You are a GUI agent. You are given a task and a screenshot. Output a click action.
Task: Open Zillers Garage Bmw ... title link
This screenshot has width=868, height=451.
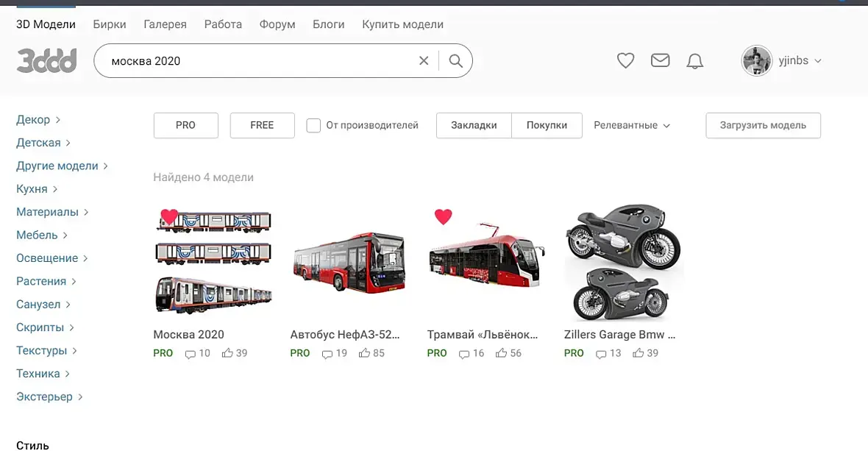(x=619, y=335)
